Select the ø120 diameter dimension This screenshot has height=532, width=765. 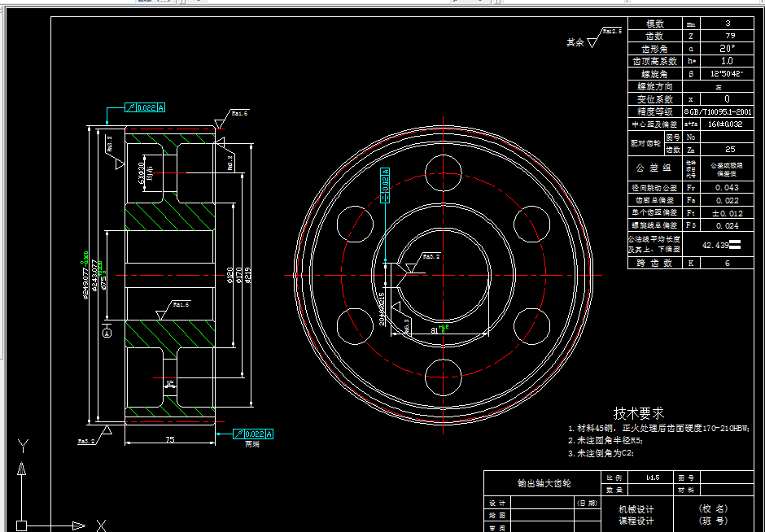(x=229, y=276)
